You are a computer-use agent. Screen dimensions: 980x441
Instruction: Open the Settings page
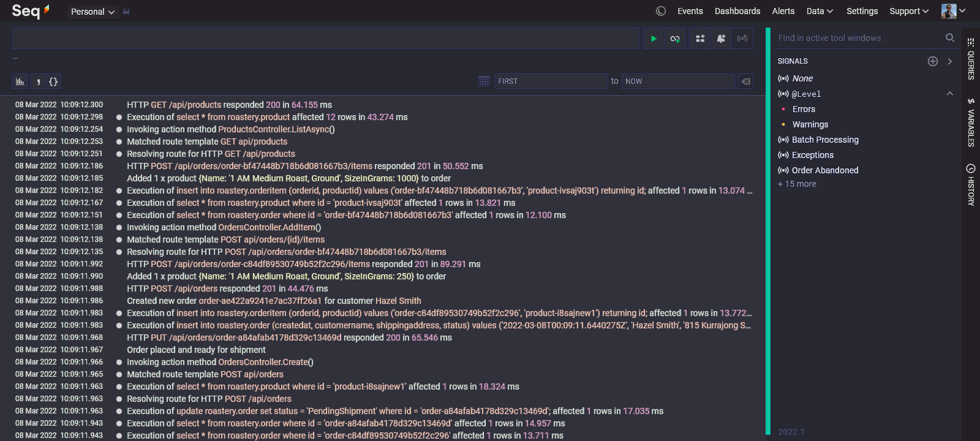[862, 11]
